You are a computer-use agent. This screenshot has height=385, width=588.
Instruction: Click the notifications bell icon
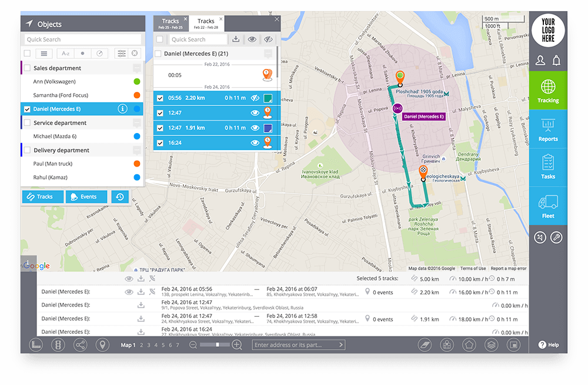pos(557,59)
